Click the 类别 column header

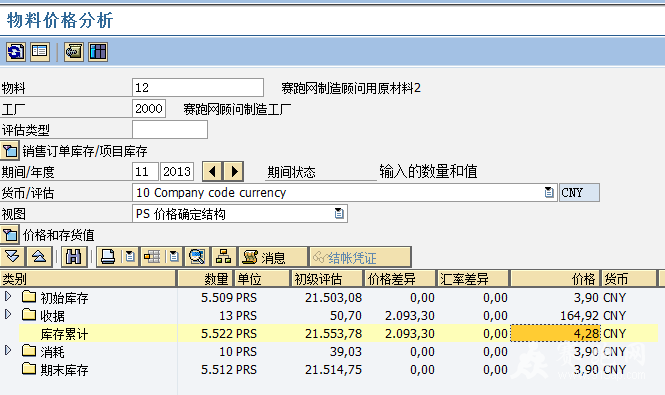[x=88, y=279]
